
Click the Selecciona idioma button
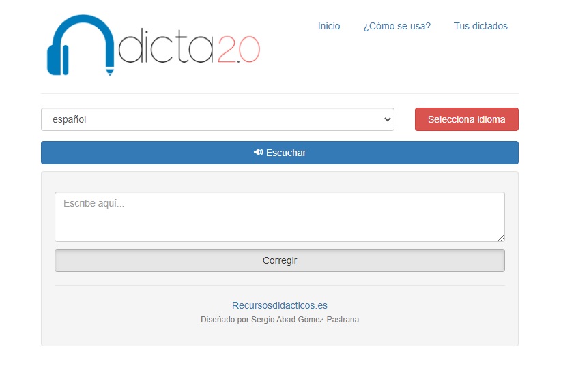[466, 119]
